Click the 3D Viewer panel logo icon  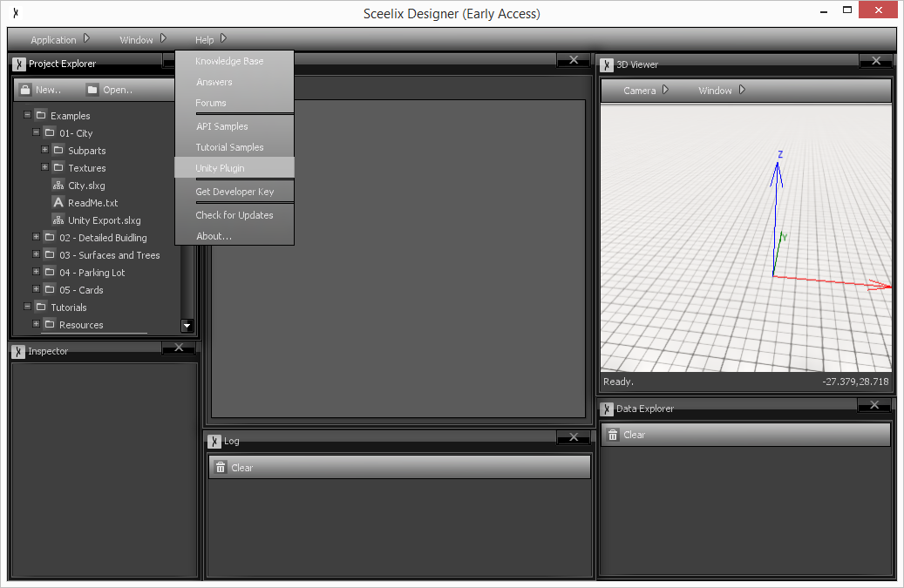[607, 64]
